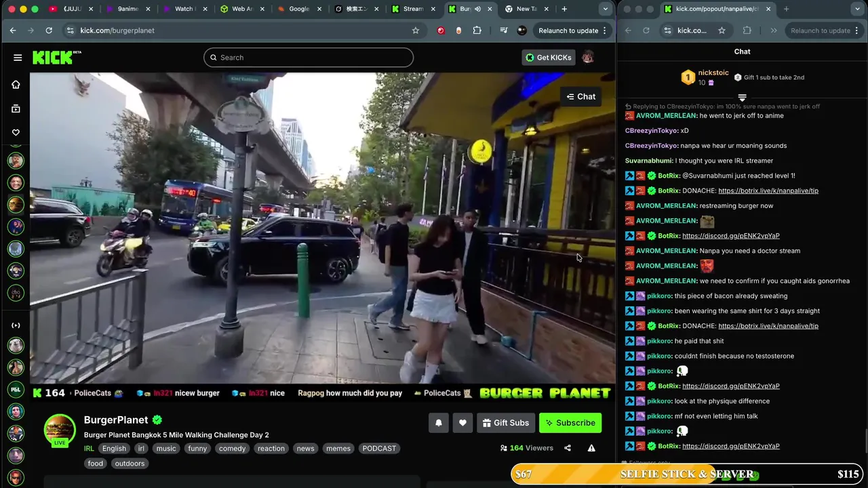The width and height of the screenshot is (868, 488).
Task: Click the memes tag
Action: pos(338,449)
